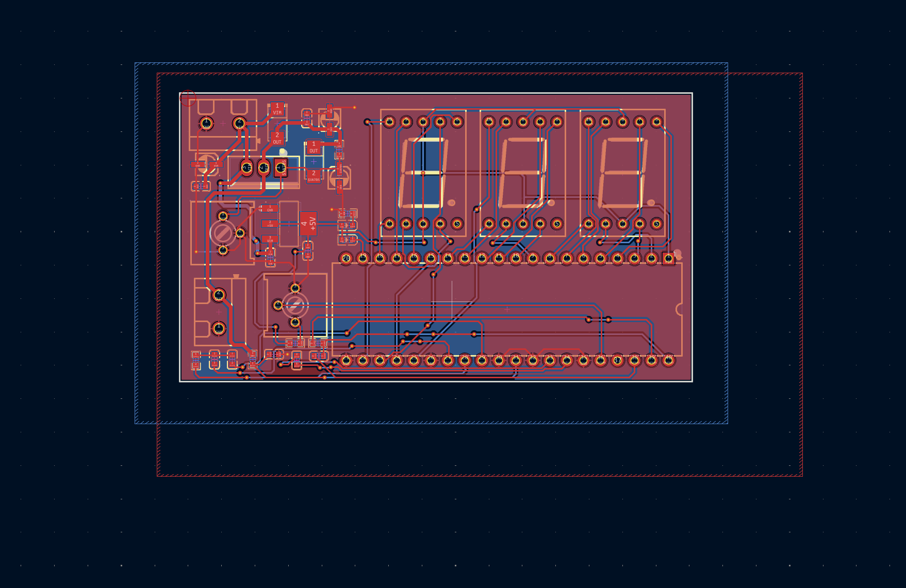Select the small SMD pad labeled 1 GND
This screenshot has height=588, width=906.
[270, 208]
